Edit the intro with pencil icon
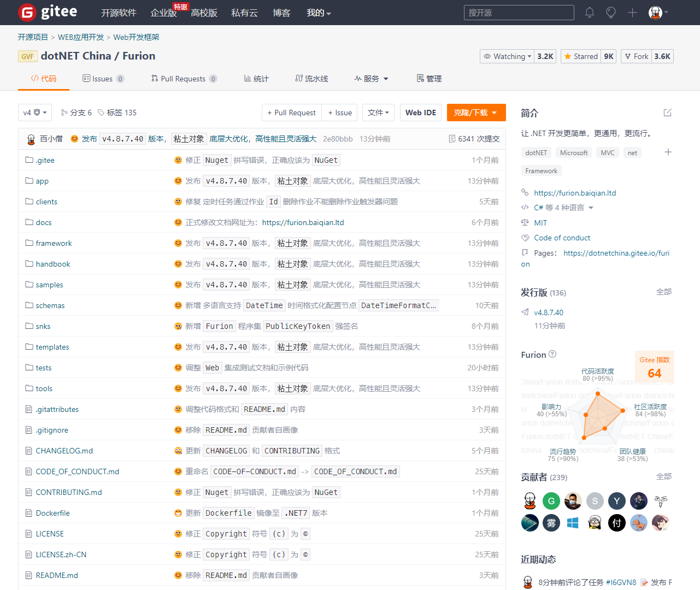The image size is (700, 590). tap(667, 113)
